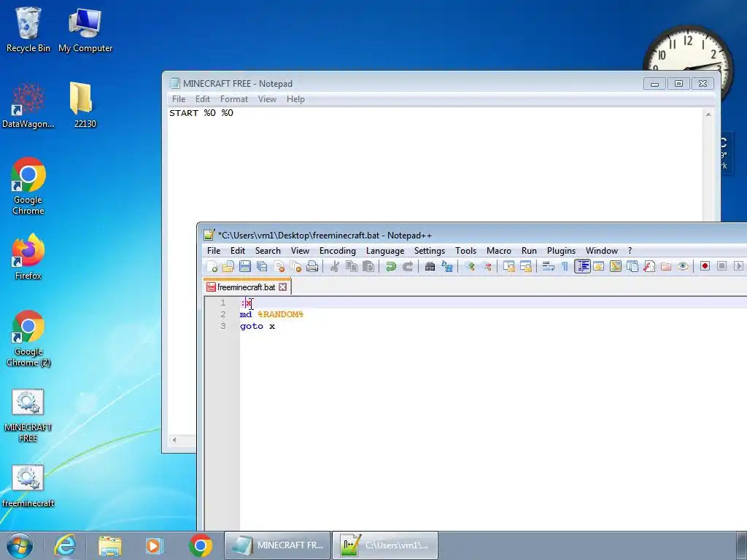The height and width of the screenshot is (560, 747).
Task: Open the Format menu in Notepad window
Action: pos(234,99)
